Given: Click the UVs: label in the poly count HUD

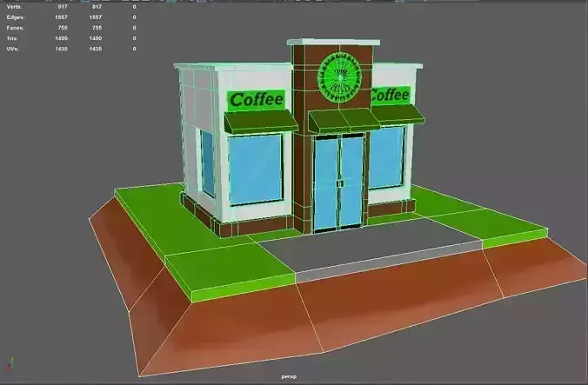Looking at the screenshot, I should point(12,49).
